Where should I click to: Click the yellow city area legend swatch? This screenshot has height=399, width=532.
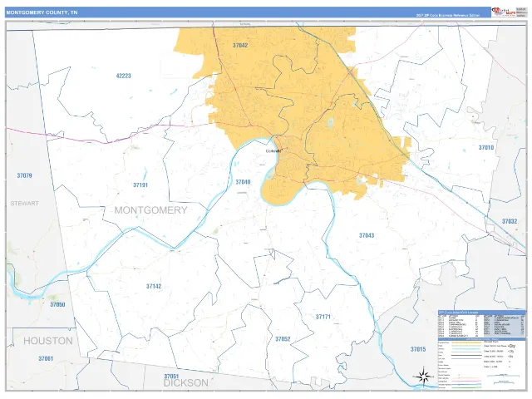click(466, 342)
